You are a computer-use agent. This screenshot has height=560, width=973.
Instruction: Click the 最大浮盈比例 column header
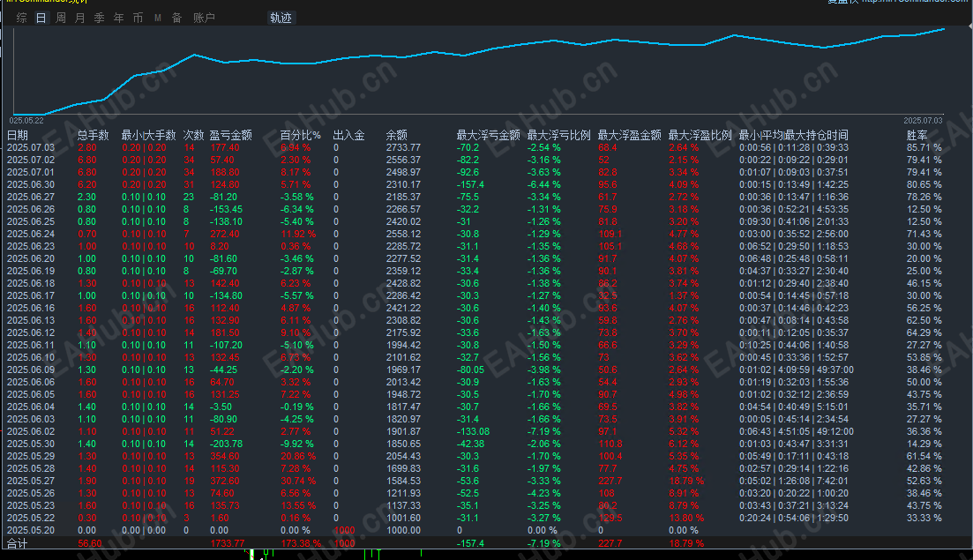point(700,135)
